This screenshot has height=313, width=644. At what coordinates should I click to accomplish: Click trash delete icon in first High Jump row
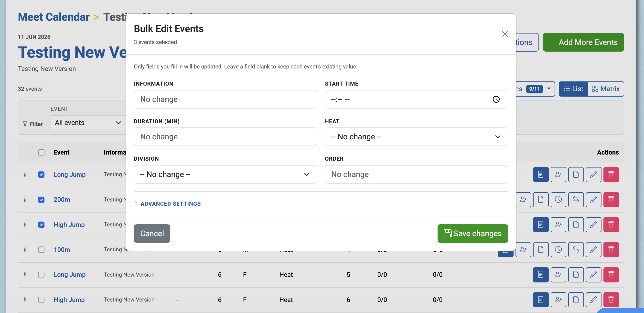[x=611, y=224]
